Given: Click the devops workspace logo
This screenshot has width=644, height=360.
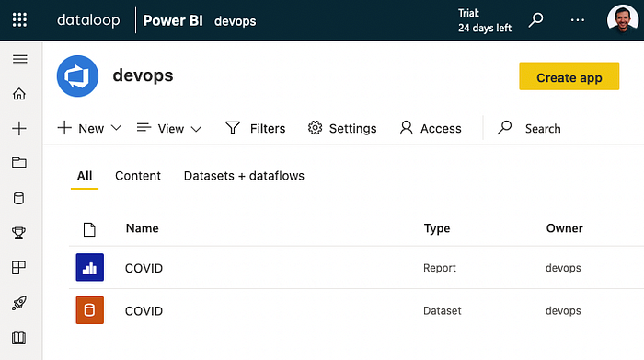Looking at the screenshot, I should (x=77, y=76).
